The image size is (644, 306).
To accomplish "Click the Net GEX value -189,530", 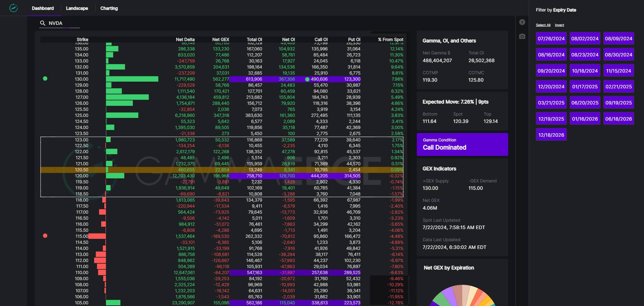I will [220, 236].
